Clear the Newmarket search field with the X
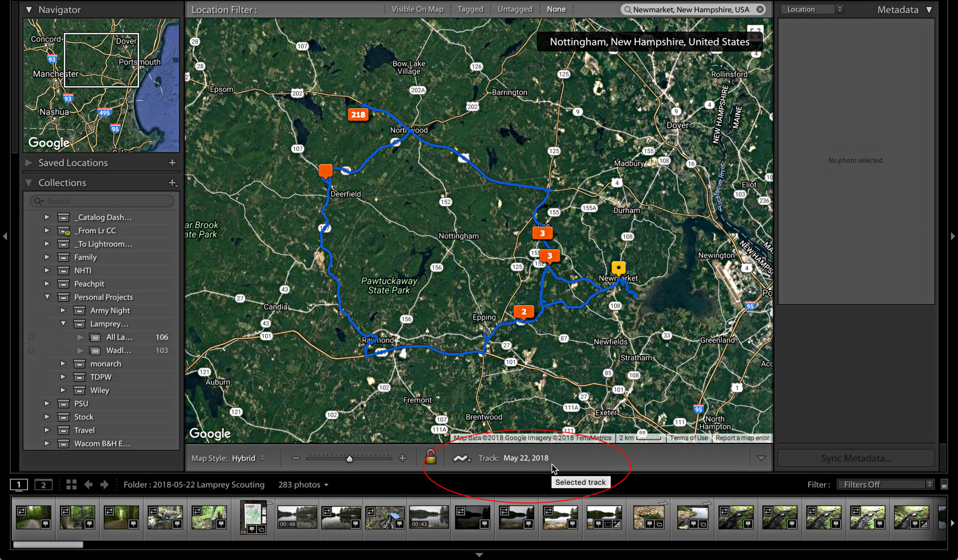The width and height of the screenshot is (958, 560). 760,9
